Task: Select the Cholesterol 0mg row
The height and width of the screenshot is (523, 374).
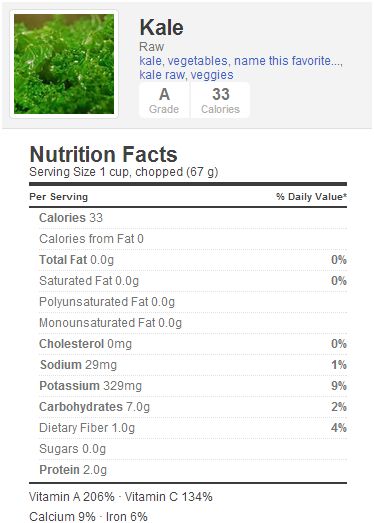Action: [193, 344]
